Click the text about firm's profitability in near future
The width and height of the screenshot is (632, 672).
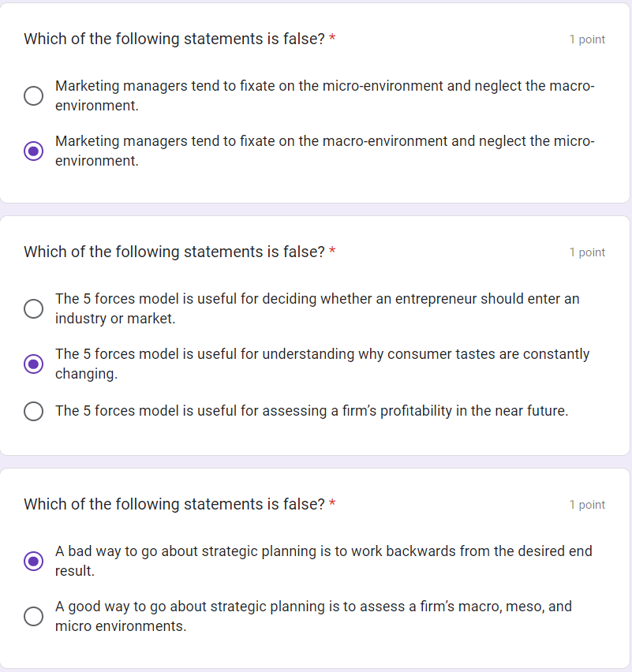tap(312, 411)
